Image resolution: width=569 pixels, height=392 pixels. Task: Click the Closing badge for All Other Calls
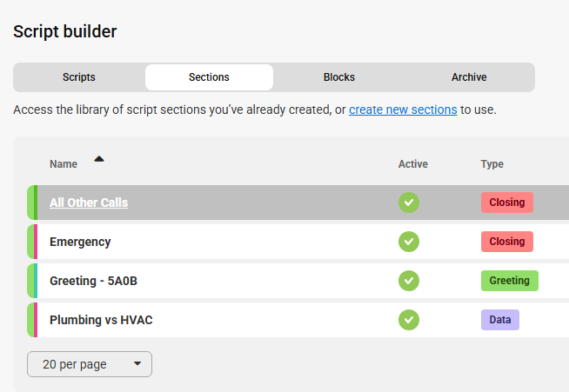(x=507, y=203)
